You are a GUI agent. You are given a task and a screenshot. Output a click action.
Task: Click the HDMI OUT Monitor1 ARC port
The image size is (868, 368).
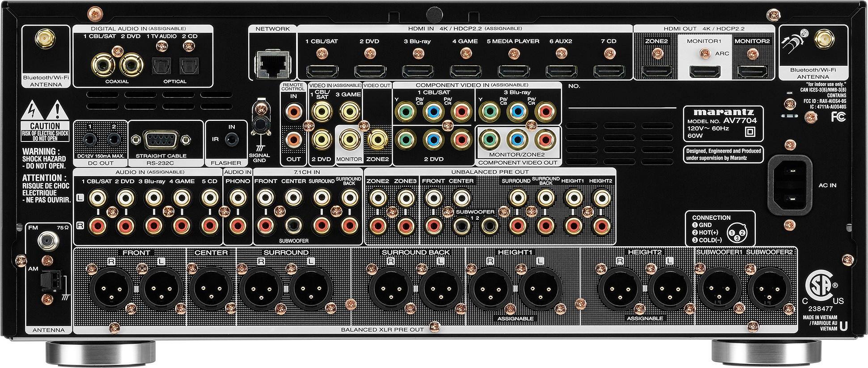(704, 71)
